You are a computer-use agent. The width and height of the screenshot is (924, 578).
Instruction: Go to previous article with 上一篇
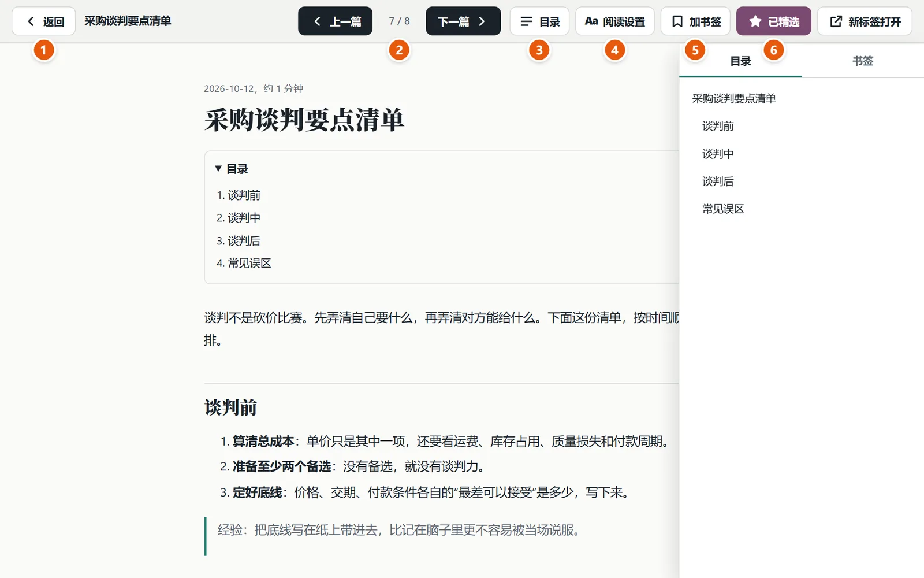click(335, 21)
